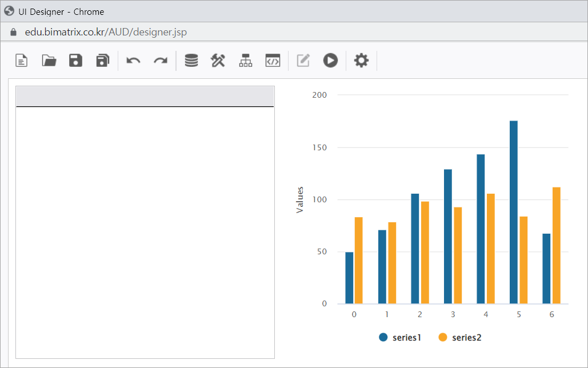Open a file with the folder icon

(49, 61)
